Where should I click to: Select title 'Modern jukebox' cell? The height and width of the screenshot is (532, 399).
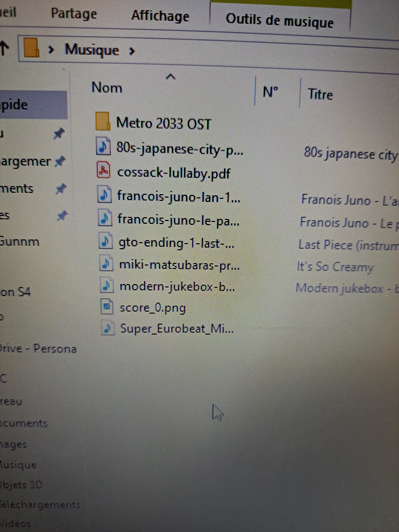click(x=339, y=288)
